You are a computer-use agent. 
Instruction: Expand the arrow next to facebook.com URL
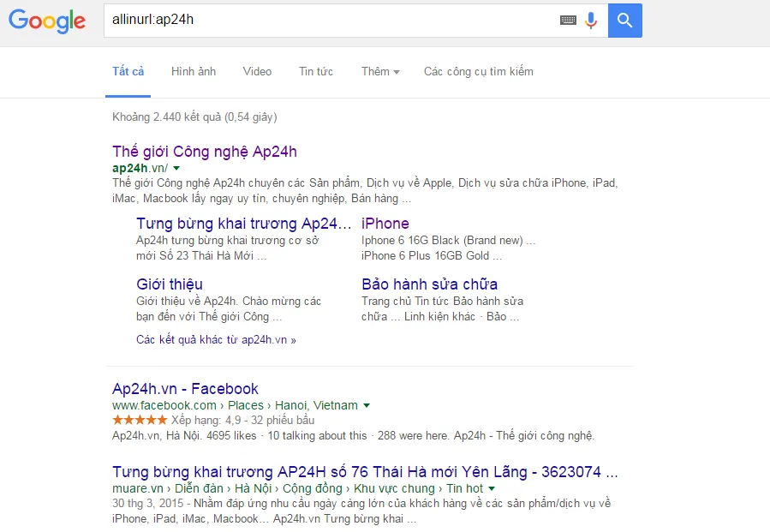367,405
